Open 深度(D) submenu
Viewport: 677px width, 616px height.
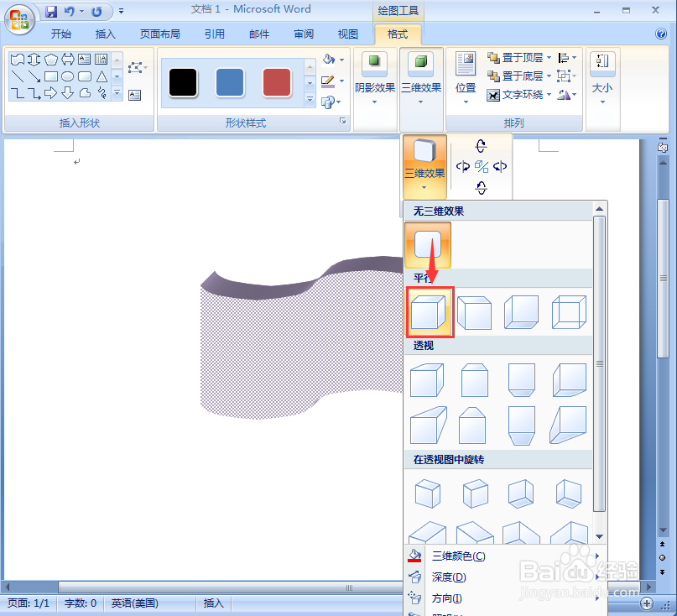(505, 577)
